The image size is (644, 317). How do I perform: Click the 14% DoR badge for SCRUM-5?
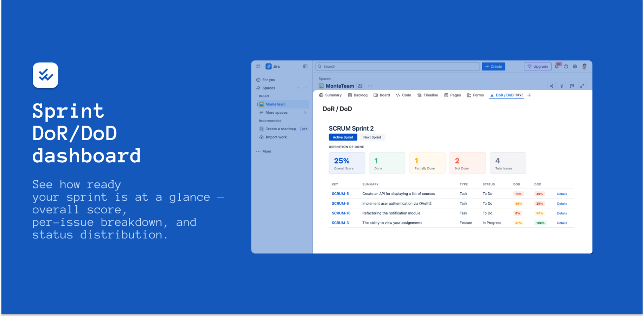tap(518, 194)
